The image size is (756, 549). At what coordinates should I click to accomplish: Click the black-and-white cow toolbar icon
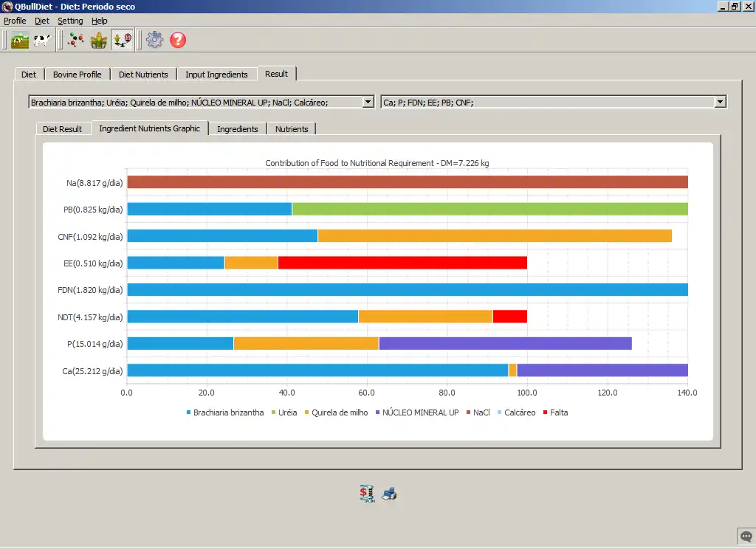[x=42, y=40]
